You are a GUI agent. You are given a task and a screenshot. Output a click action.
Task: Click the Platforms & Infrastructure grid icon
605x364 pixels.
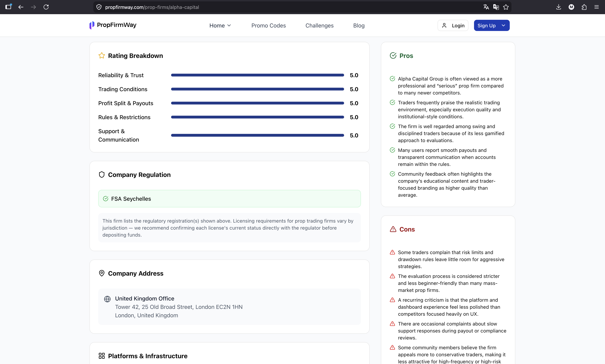pos(102,356)
